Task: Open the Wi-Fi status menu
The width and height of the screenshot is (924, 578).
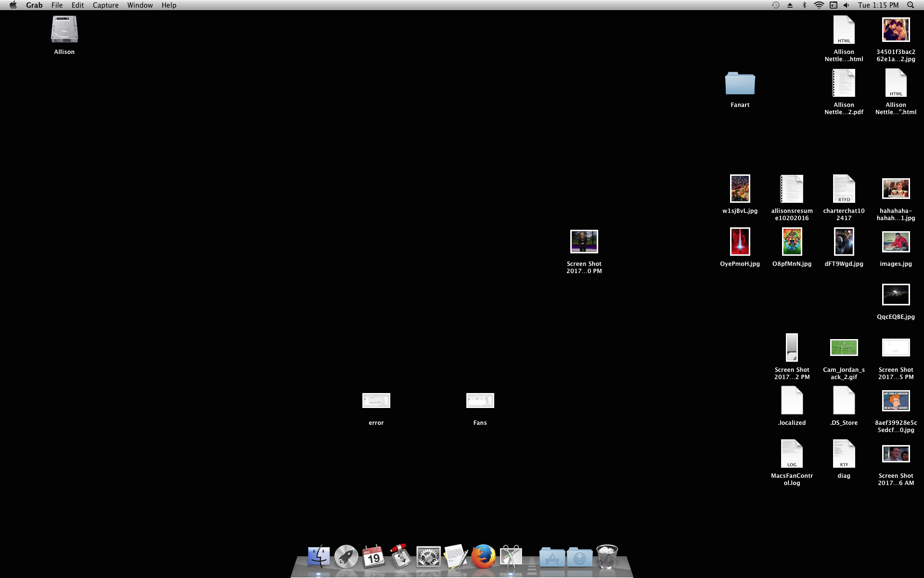Action: coord(819,5)
